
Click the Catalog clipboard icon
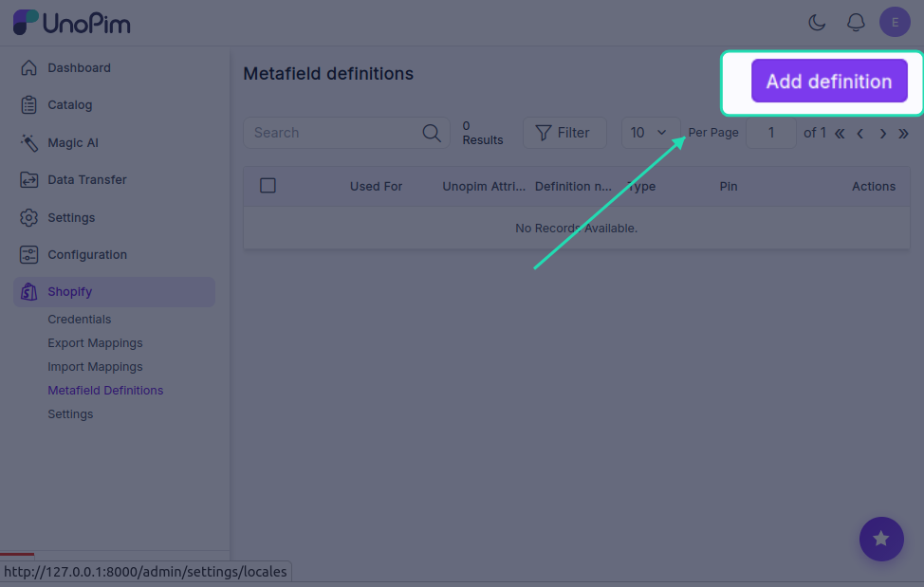pyautogui.click(x=28, y=105)
